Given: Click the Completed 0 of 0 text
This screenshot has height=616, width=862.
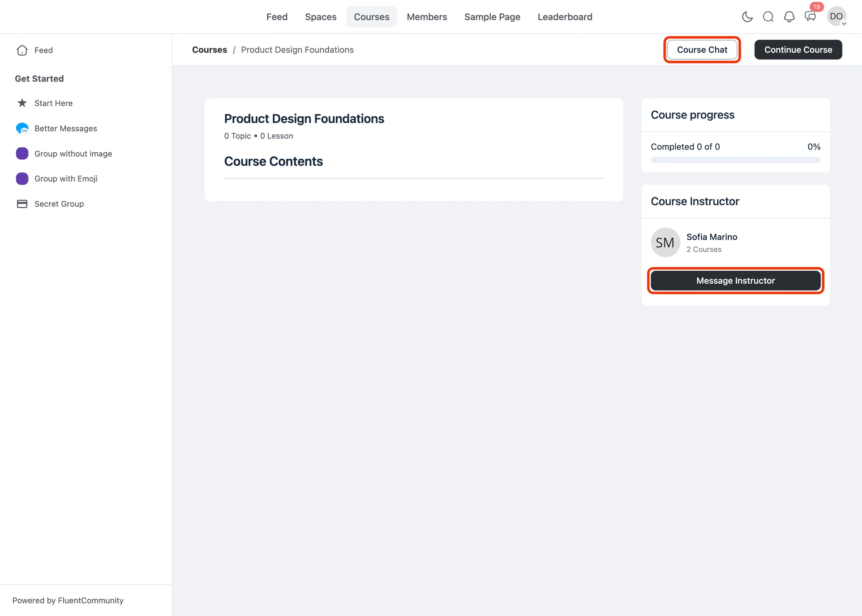Looking at the screenshot, I should (x=685, y=147).
